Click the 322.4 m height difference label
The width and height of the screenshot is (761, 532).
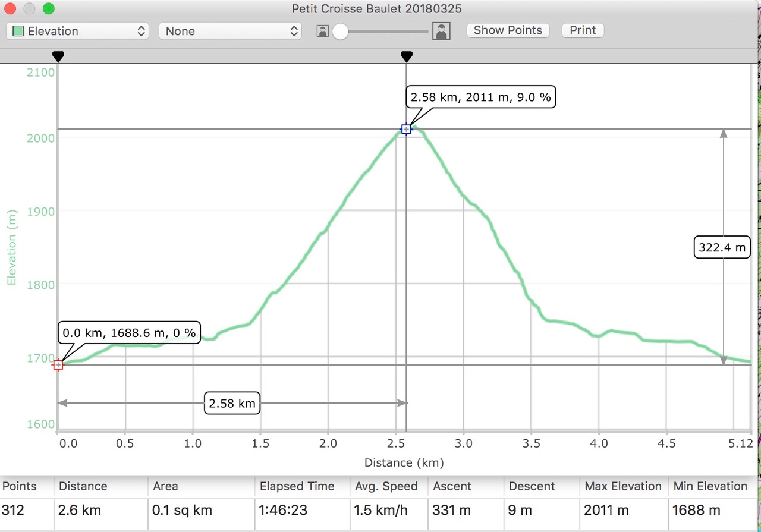(x=722, y=247)
